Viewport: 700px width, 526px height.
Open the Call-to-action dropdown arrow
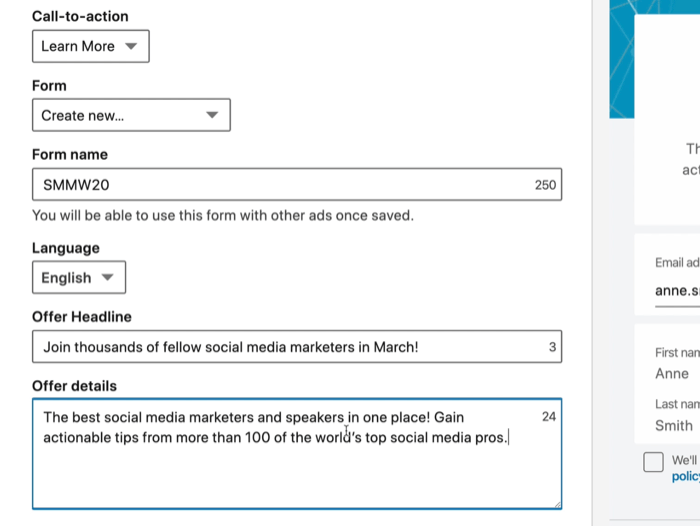[x=131, y=47]
